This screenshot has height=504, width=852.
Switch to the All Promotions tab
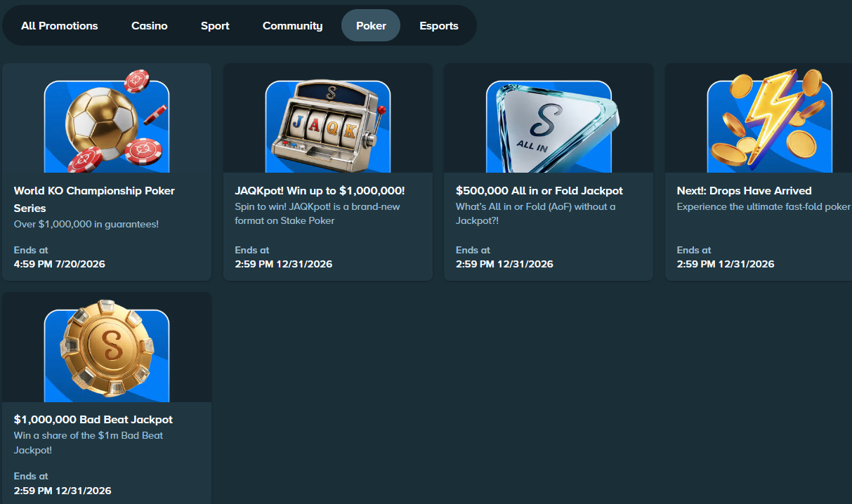60,26
